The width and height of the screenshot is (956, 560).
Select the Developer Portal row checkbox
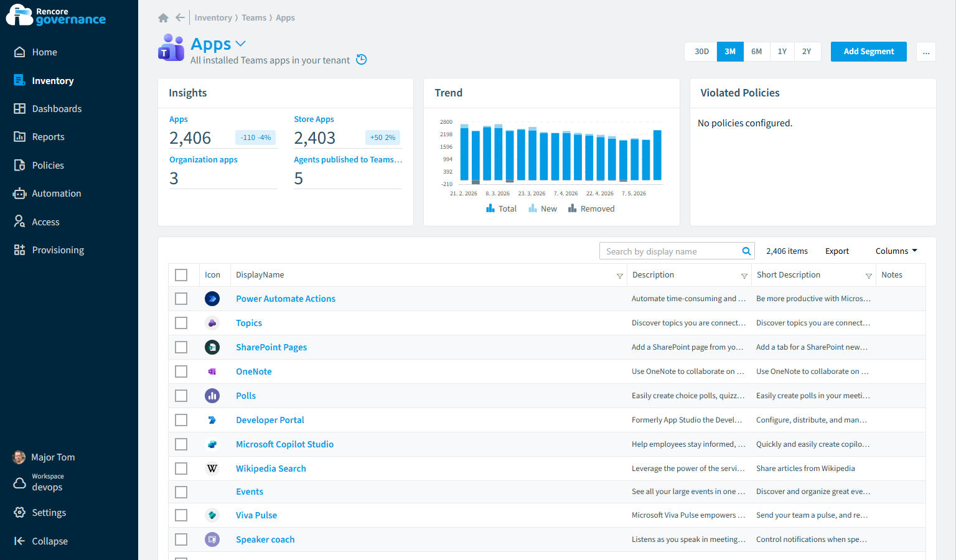pos(181,420)
